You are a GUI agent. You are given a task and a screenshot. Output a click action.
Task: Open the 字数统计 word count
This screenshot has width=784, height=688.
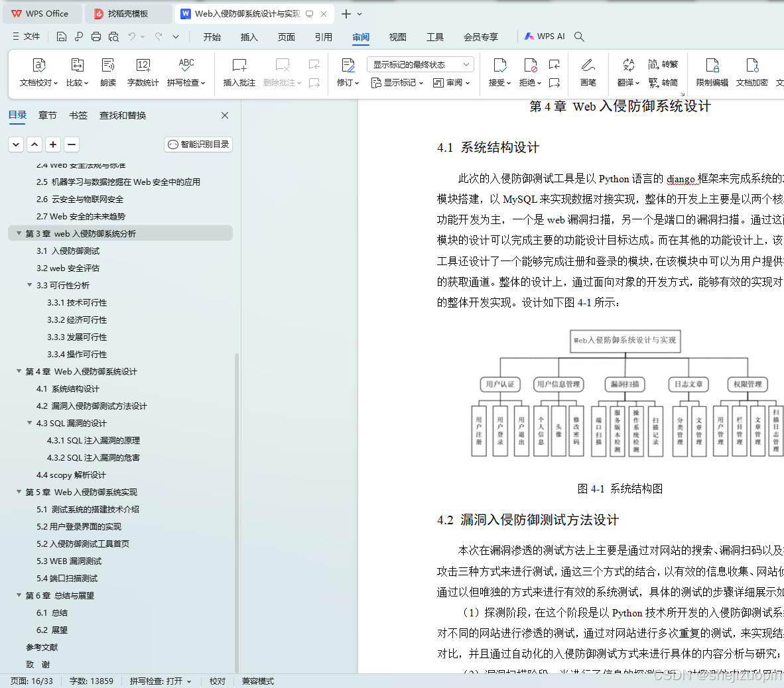pos(143,72)
